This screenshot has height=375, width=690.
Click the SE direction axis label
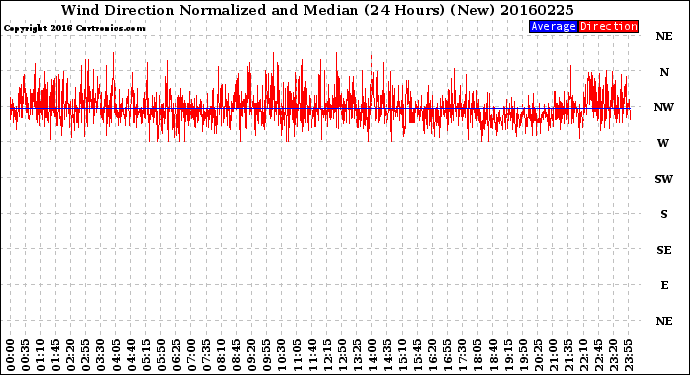tap(664, 250)
